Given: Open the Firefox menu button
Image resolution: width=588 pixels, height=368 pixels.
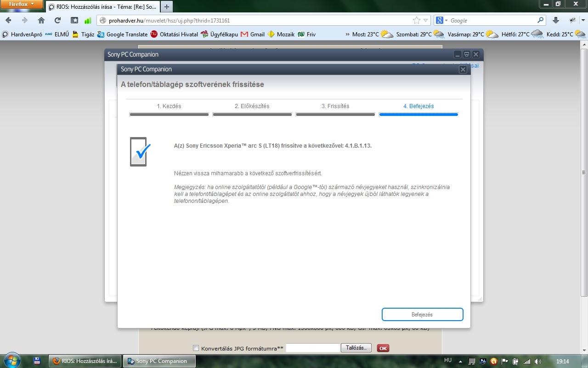Looking at the screenshot, I should [x=22, y=5].
